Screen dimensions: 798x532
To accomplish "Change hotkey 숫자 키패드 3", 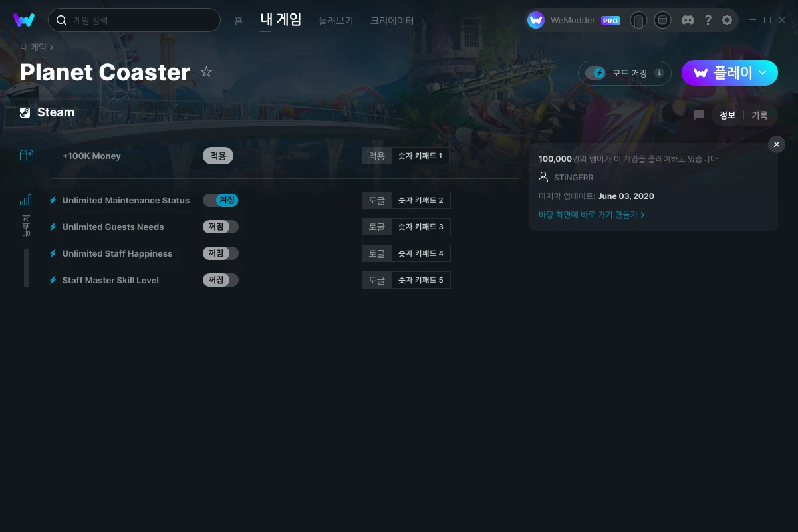I will tap(421, 227).
